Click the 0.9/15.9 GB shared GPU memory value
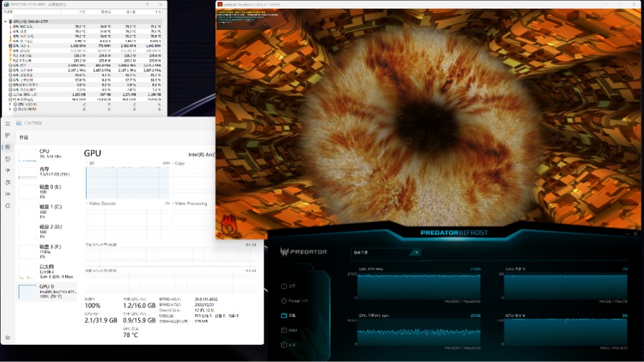 139,320
